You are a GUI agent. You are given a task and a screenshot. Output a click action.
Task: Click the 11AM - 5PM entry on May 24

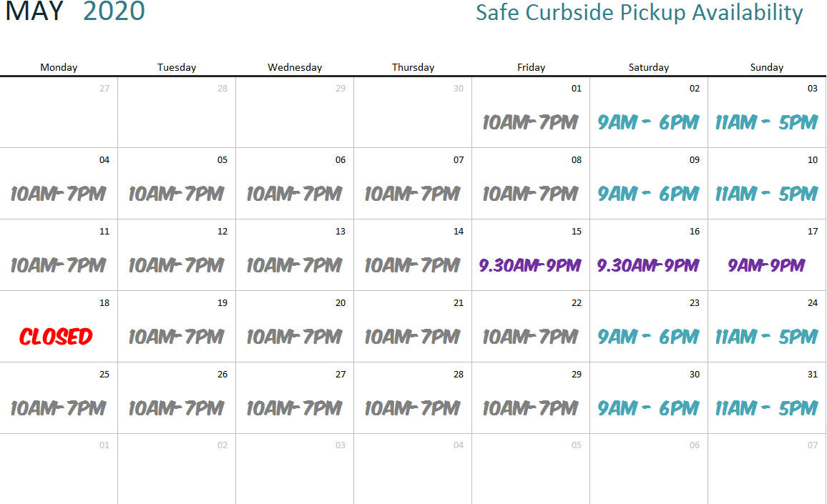click(766, 337)
